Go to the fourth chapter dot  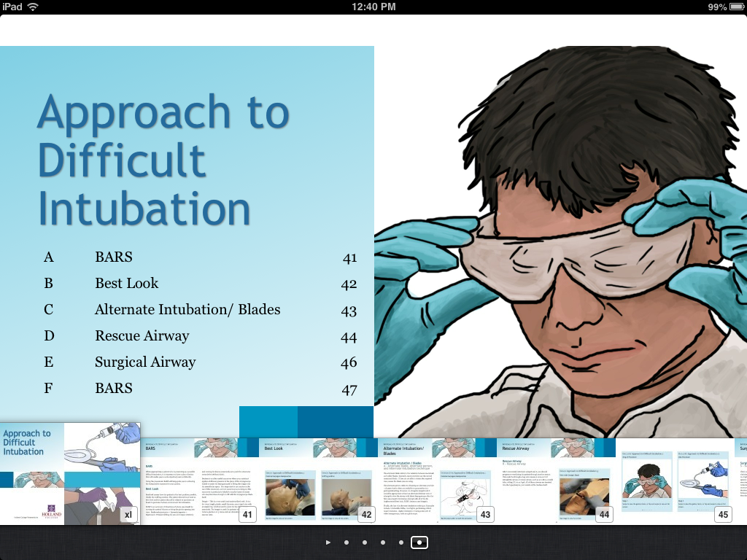[400, 542]
